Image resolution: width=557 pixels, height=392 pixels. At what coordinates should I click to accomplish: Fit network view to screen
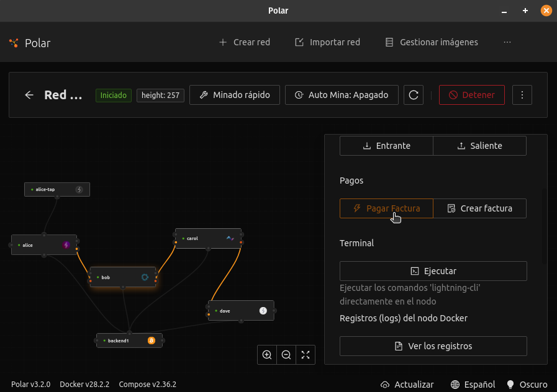tap(306, 355)
